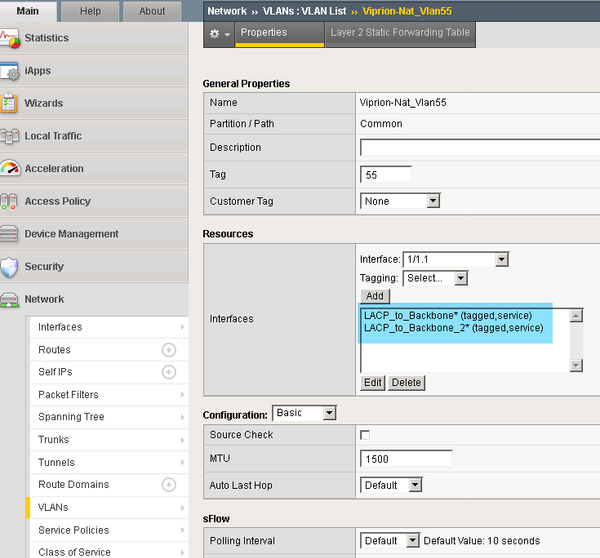Enable the Source Check checkbox
Viewport: 600px width, 558px height.
[x=365, y=435]
